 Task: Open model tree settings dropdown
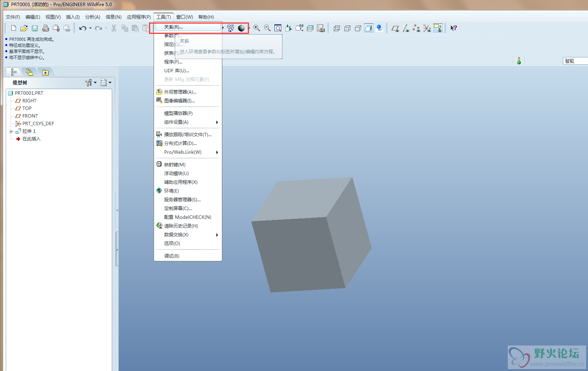[x=90, y=83]
